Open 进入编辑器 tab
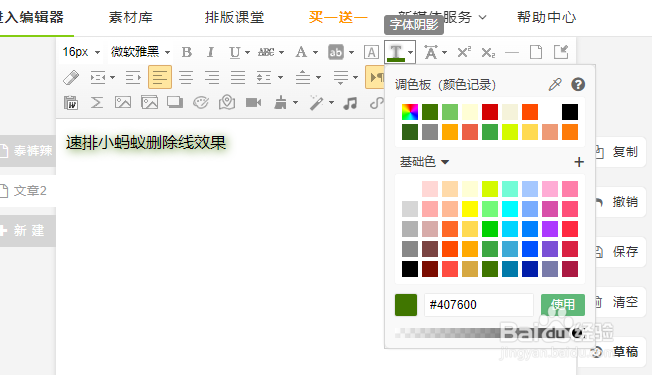 tap(32, 17)
